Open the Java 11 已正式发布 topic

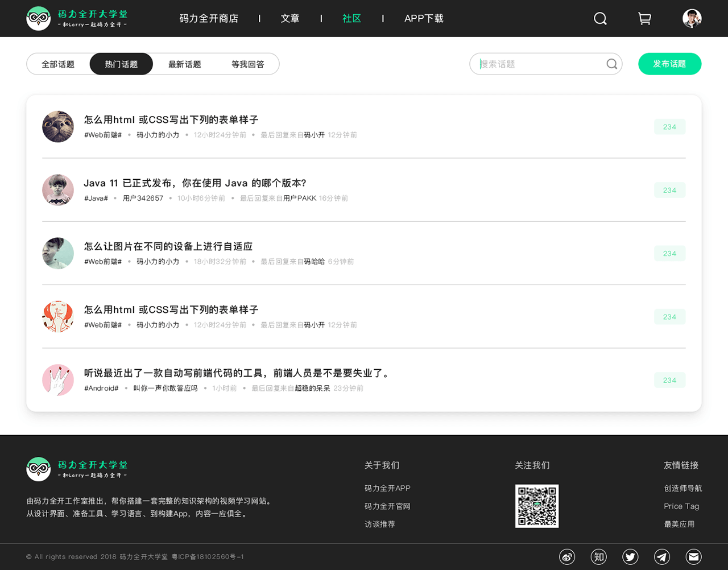(195, 183)
